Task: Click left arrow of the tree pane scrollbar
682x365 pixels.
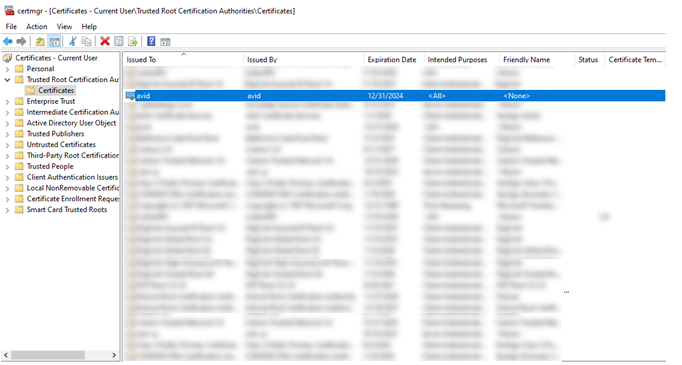Action: (6, 355)
